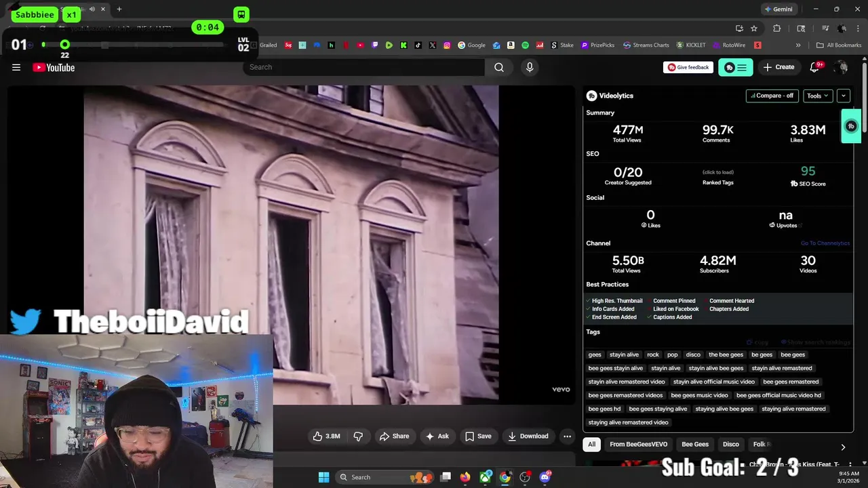The height and width of the screenshot is (488, 868).
Task: Open the Go To Channelytics link
Action: tap(825, 243)
